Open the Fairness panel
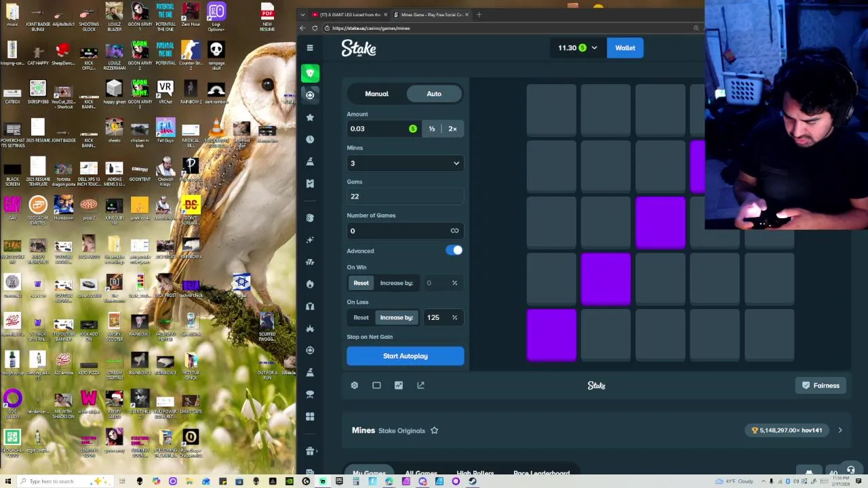868x488 pixels. pyautogui.click(x=821, y=386)
